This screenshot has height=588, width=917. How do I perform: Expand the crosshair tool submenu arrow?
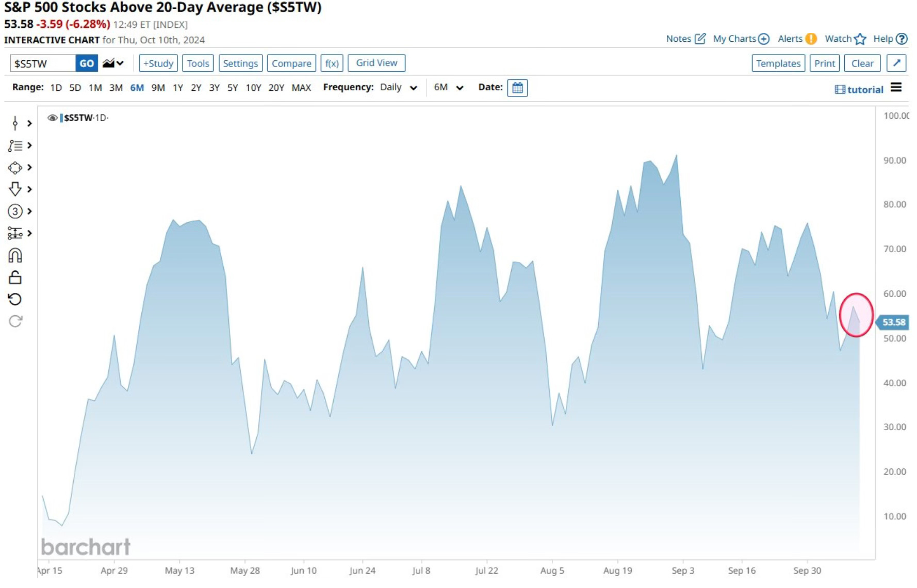coord(29,123)
